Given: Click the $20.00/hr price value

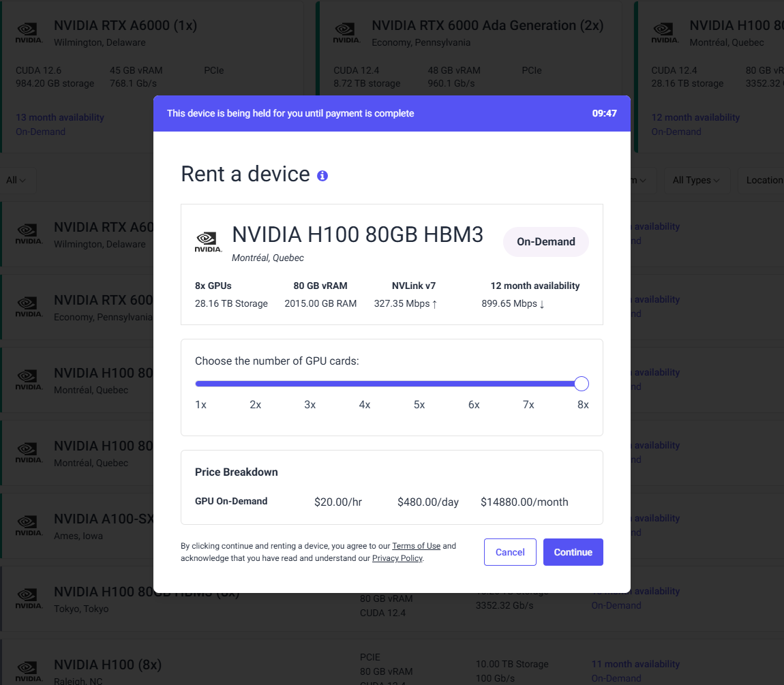Looking at the screenshot, I should pyautogui.click(x=338, y=502).
